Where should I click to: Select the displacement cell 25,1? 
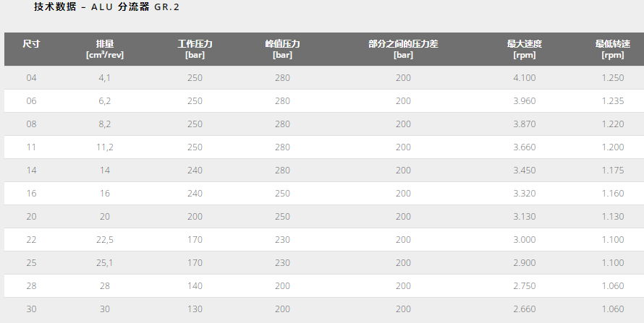coord(105,263)
